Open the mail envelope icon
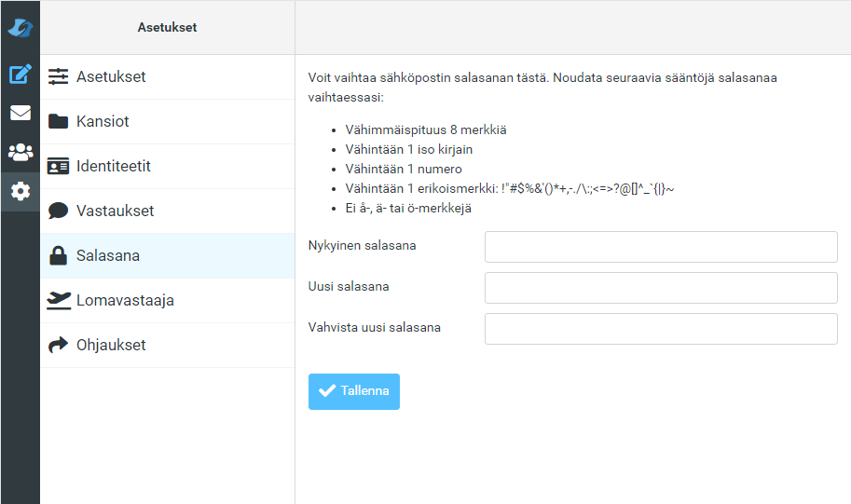The height and width of the screenshot is (504, 851). (21, 113)
